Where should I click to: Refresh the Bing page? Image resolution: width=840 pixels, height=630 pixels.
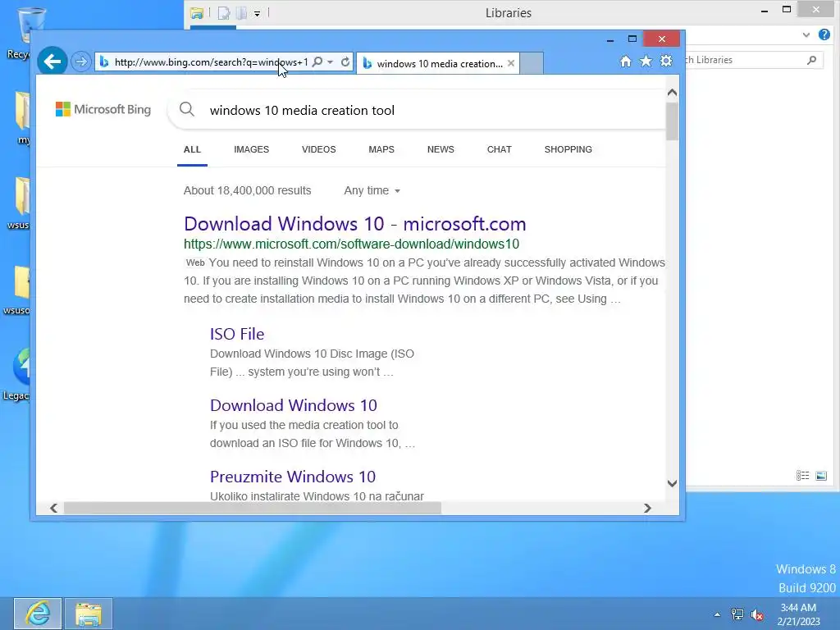pos(345,62)
